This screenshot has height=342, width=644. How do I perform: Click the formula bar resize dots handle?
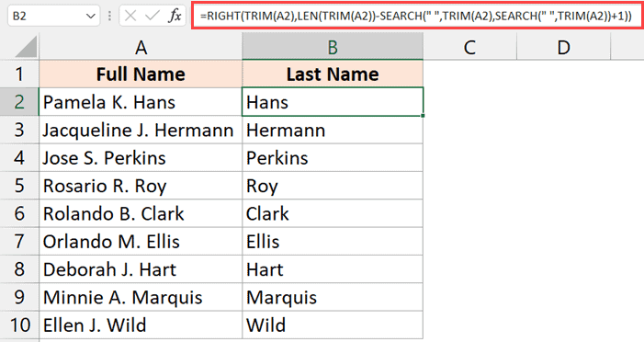pyautogui.click(x=109, y=16)
